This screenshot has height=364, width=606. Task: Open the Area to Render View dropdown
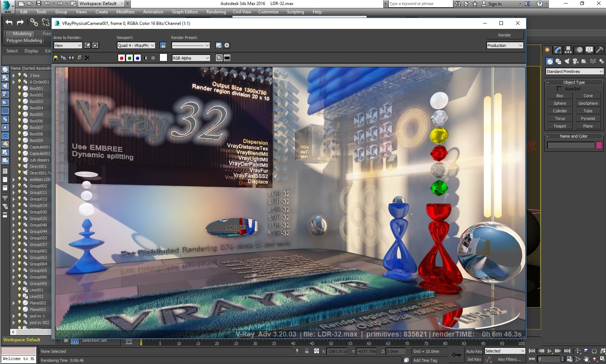68,45
